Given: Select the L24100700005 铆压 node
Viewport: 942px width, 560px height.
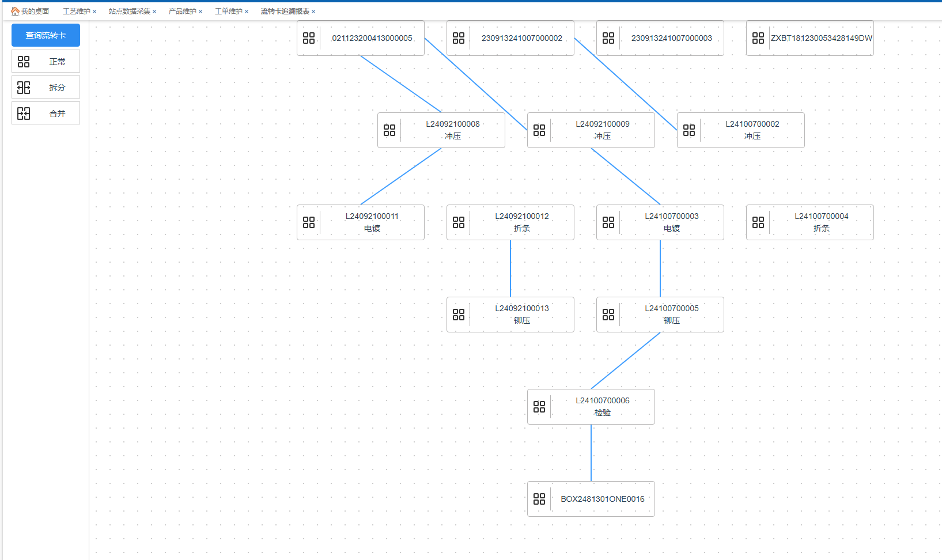Looking at the screenshot, I should point(671,315).
